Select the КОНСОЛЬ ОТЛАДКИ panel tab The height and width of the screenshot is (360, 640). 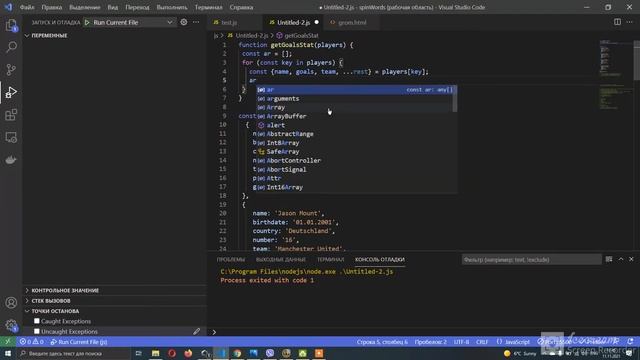pyautogui.click(x=380, y=260)
